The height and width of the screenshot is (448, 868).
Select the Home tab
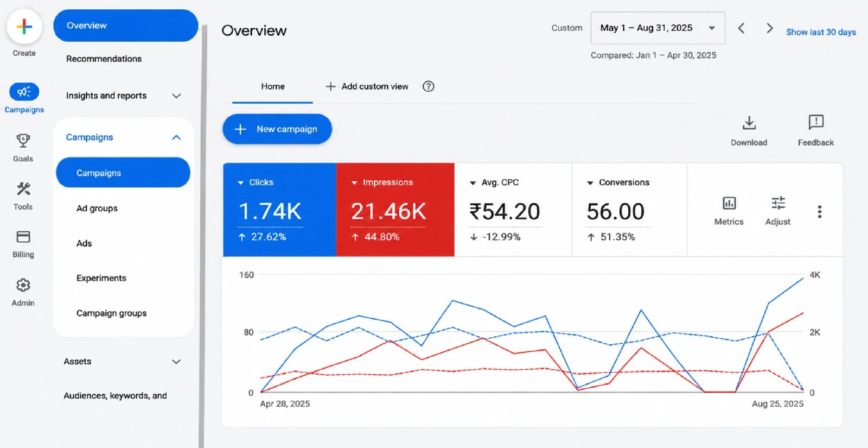[272, 86]
